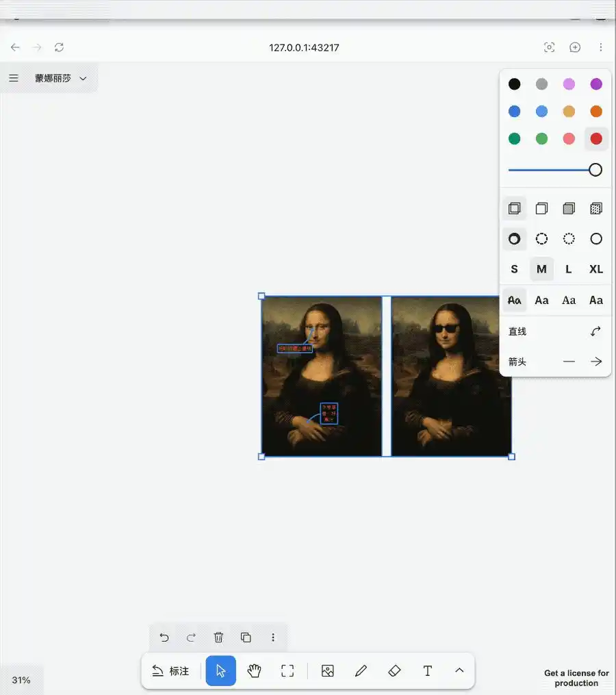Screen dimensions: 616x695
Task: Open the hamburger main menu
Action: tap(14, 79)
